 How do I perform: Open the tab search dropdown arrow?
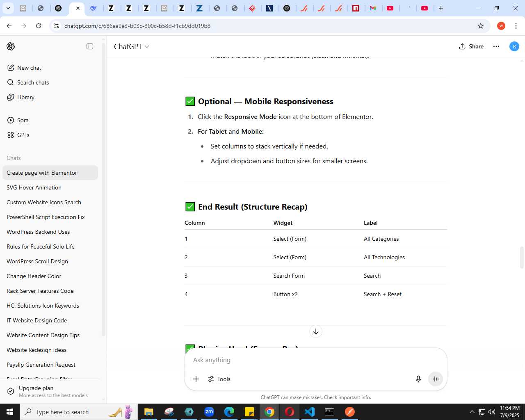[8, 8]
